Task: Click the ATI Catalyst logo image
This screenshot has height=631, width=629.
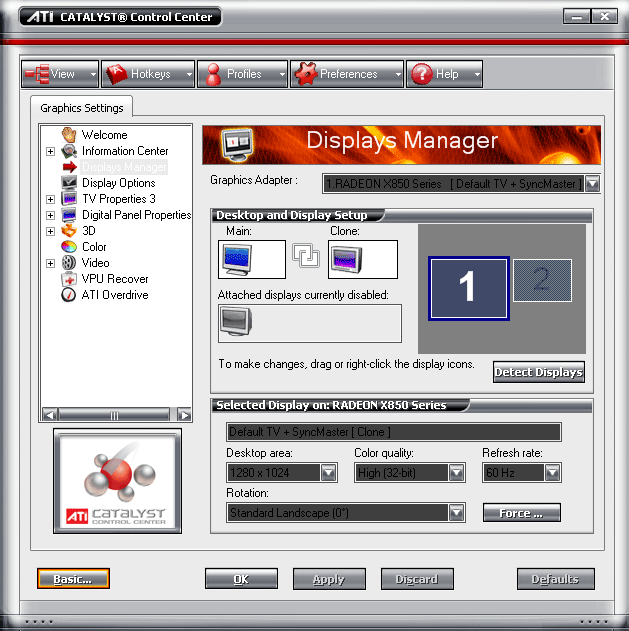Action: click(x=118, y=481)
